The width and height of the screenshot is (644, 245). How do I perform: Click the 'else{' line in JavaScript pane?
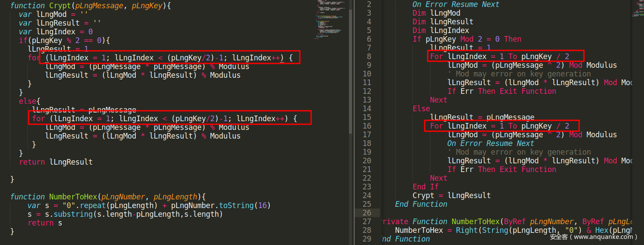click(x=30, y=101)
